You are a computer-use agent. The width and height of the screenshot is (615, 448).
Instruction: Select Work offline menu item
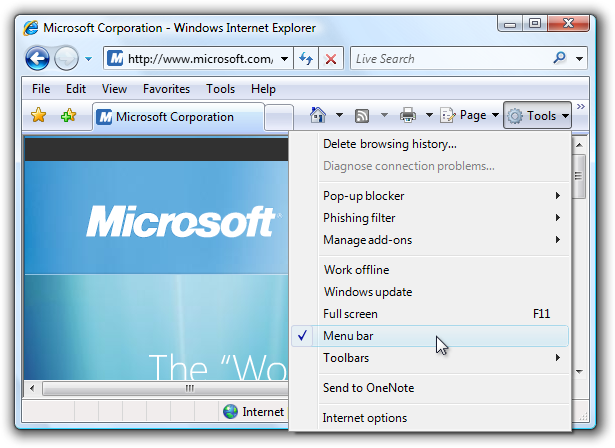(x=430, y=270)
